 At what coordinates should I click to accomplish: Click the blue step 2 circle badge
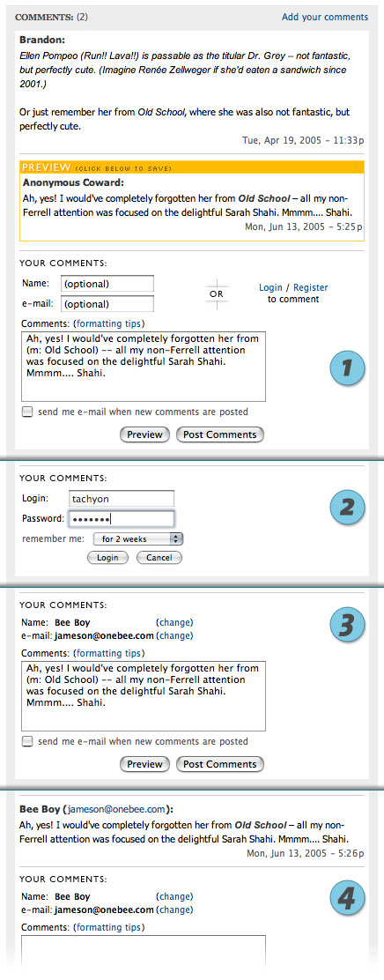tap(346, 507)
